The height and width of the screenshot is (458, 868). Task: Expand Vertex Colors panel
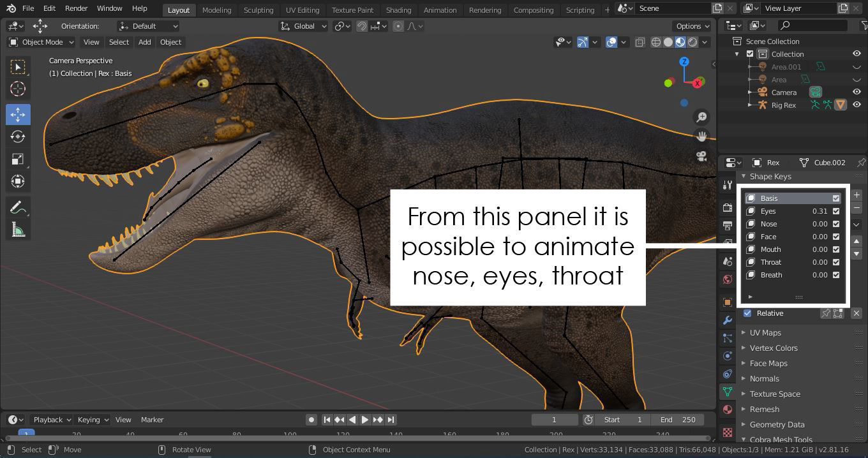click(x=774, y=348)
